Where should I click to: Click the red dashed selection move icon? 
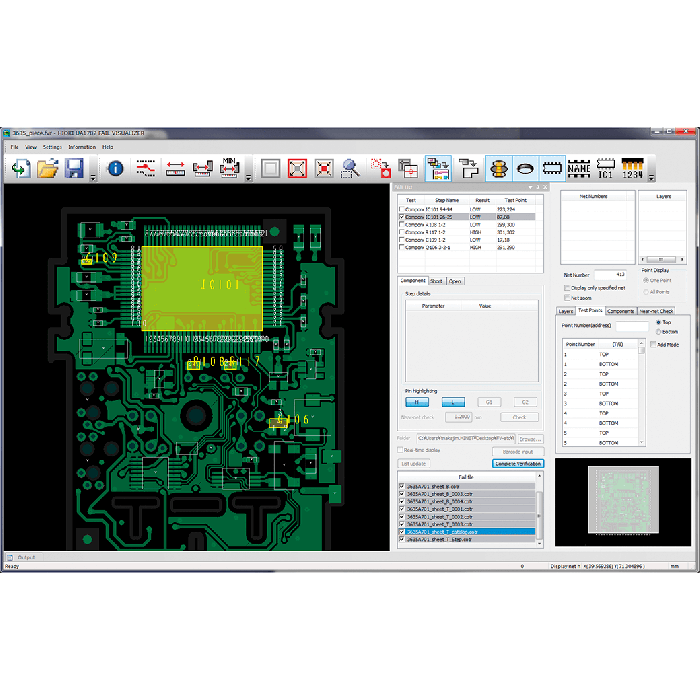(x=381, y=168)
